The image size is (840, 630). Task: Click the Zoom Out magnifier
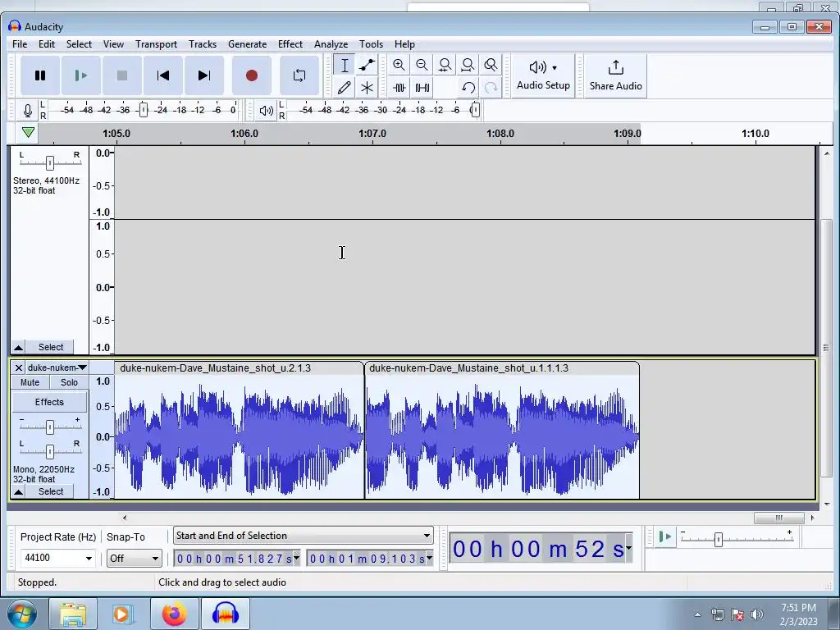pyautogui.click(x=422, y=66)
